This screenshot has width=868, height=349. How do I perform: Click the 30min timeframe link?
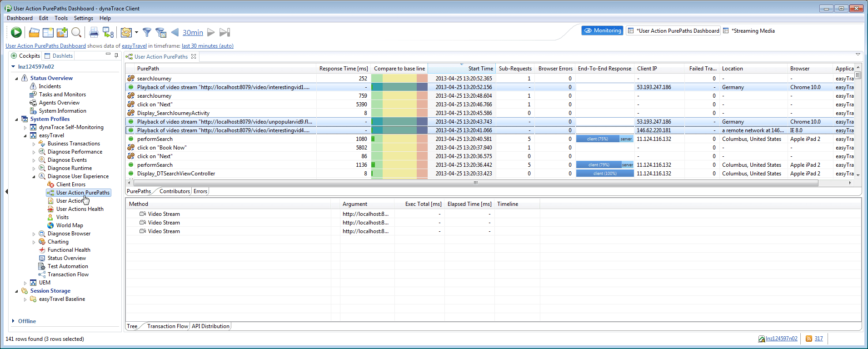click(193, 32)
